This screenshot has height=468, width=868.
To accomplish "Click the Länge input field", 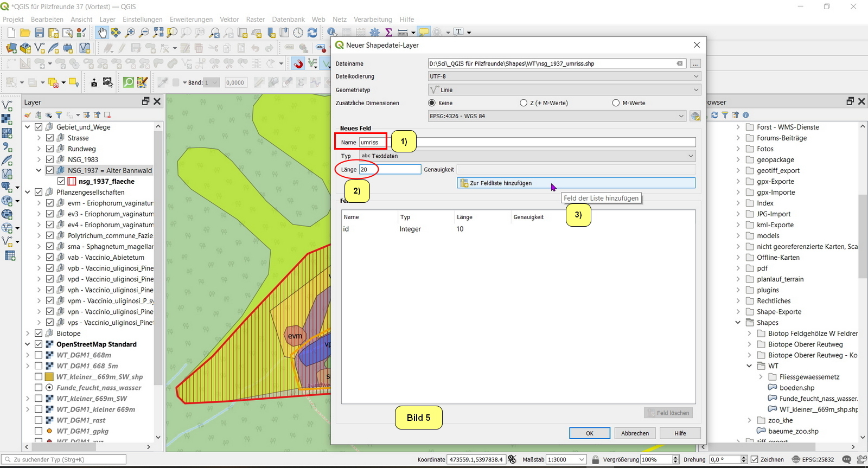I will tap(390, 170).
